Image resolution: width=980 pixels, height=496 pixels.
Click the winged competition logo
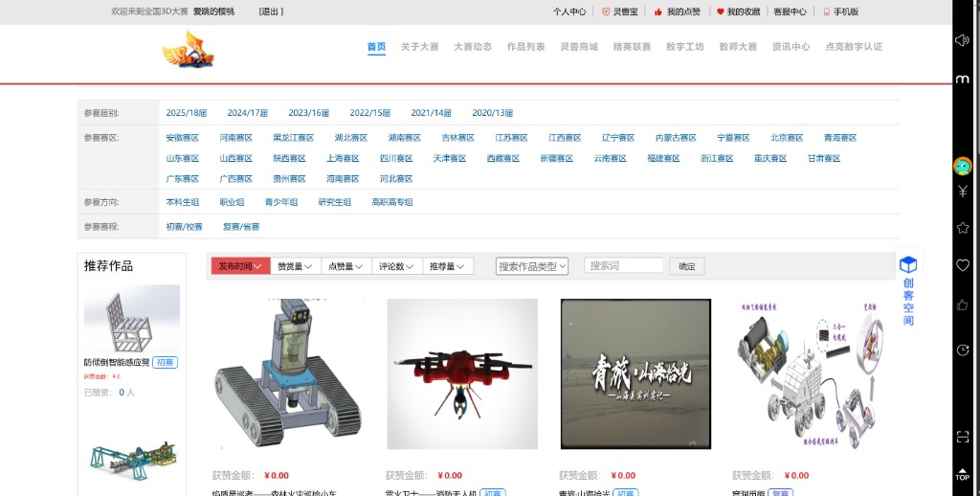[x=189, y=50]
